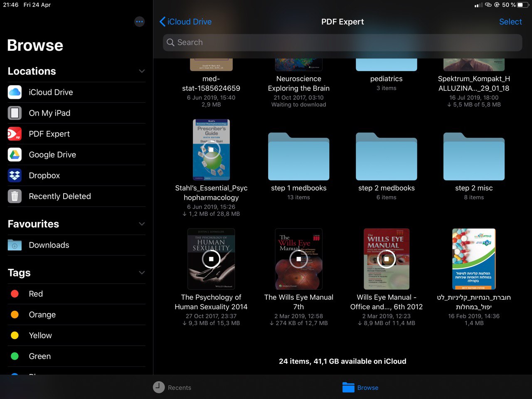This screenshot has height=399, width=532.
Task: Open Recently Deleted location
Action: click(76, 196)
